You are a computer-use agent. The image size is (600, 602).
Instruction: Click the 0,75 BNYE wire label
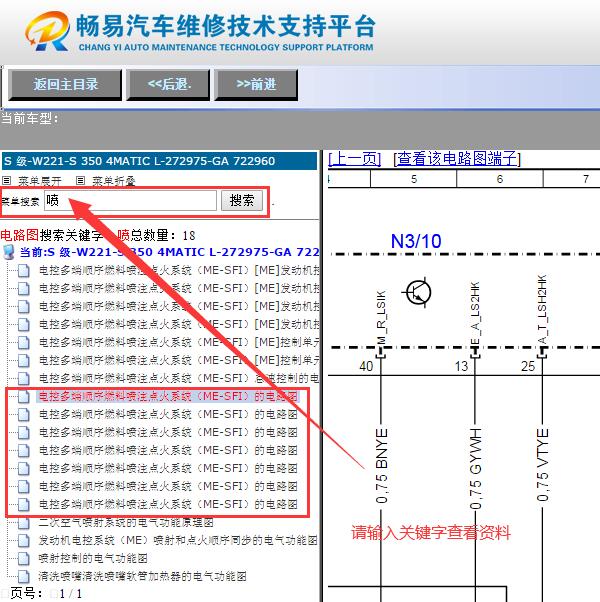(x=382, y=466)
